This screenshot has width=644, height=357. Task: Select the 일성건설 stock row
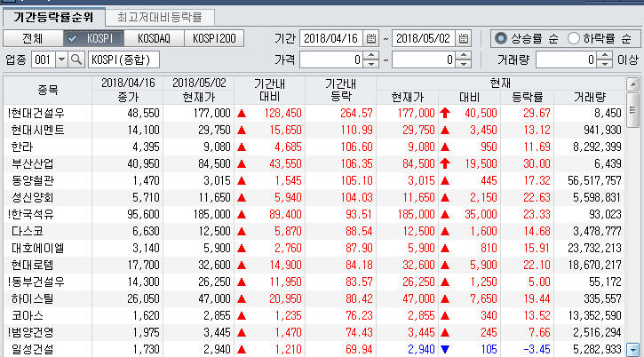pos(314,349)
